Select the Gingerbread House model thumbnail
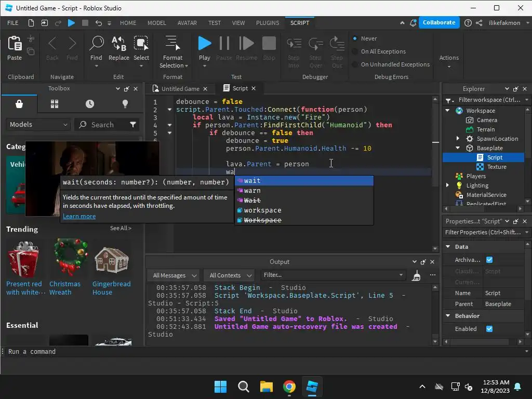This screenshot has height=399, width=532. click(111, 260)
